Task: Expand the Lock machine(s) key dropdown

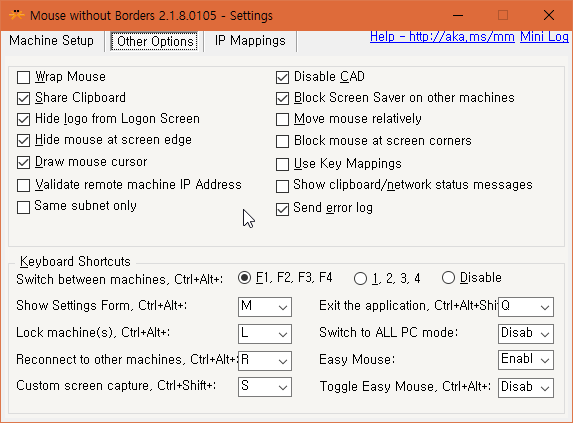Action: 265,334
